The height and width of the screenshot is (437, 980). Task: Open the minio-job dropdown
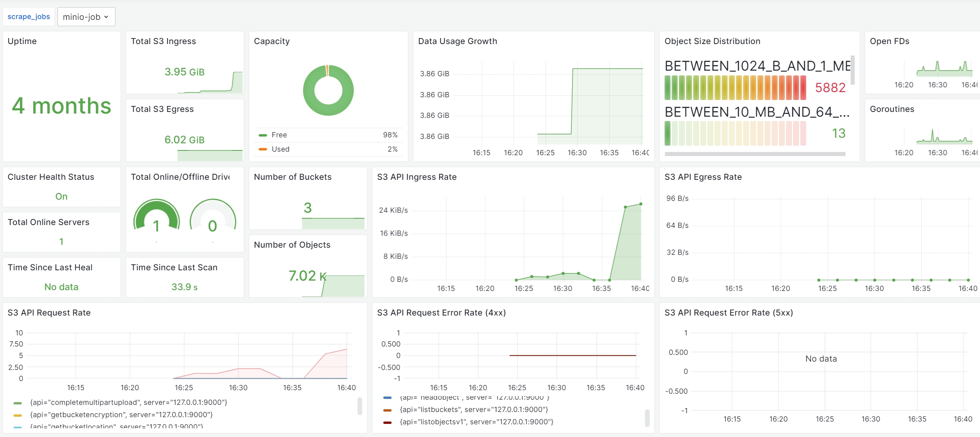[x=86, y=17]
